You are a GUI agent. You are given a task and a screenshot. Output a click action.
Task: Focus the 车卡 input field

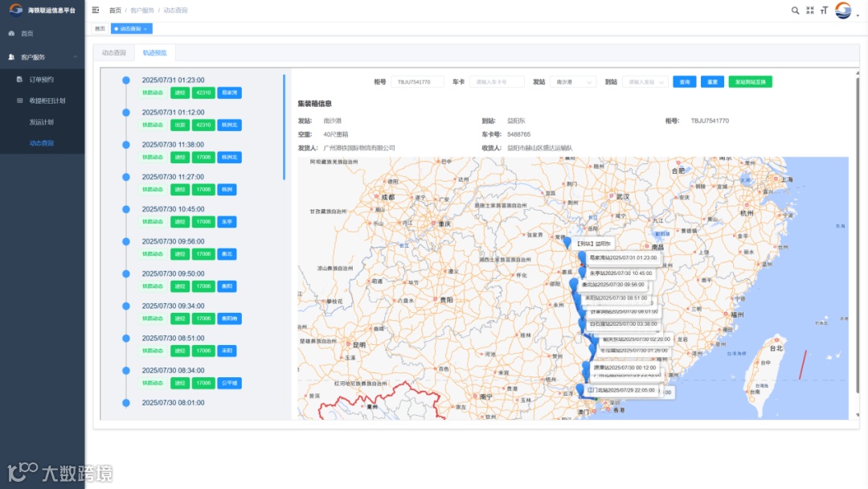[x=497, y=82]
